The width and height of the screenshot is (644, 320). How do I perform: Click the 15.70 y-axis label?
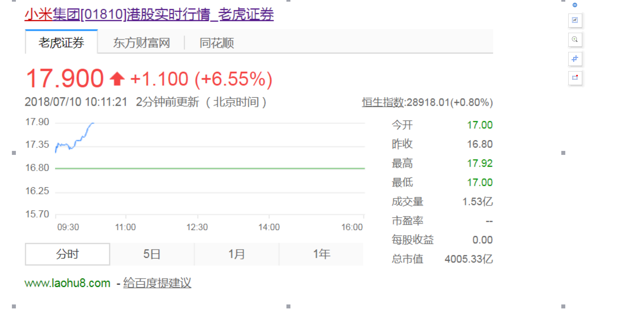[37, 214]
